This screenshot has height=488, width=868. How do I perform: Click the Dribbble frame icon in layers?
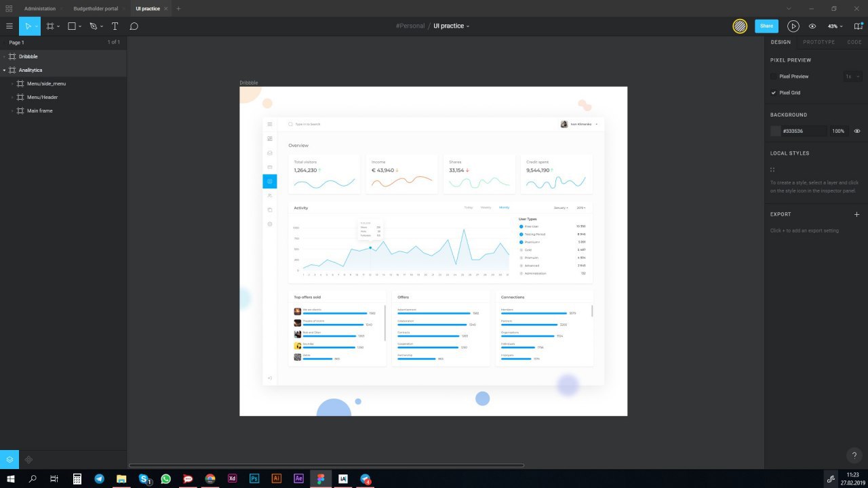(12, 56)
